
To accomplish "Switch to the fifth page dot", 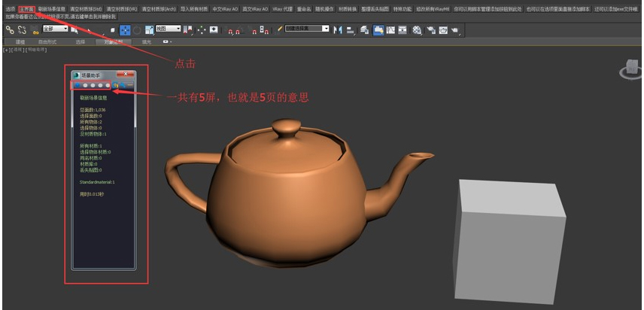I will coord(108,85).
